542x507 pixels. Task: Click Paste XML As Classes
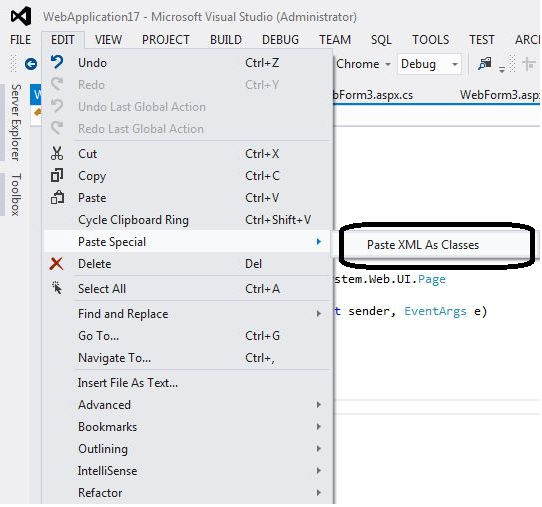423,245
